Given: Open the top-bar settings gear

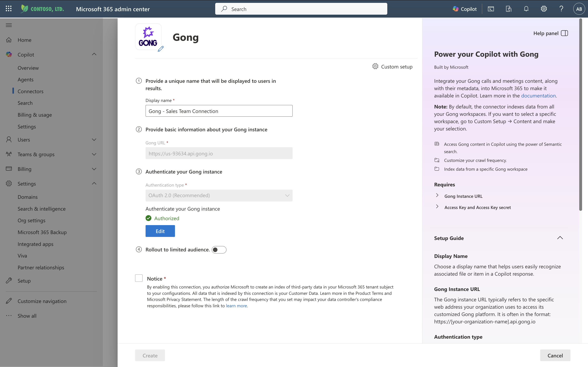Looking at the screenshot, I should (x=543, y=9).
